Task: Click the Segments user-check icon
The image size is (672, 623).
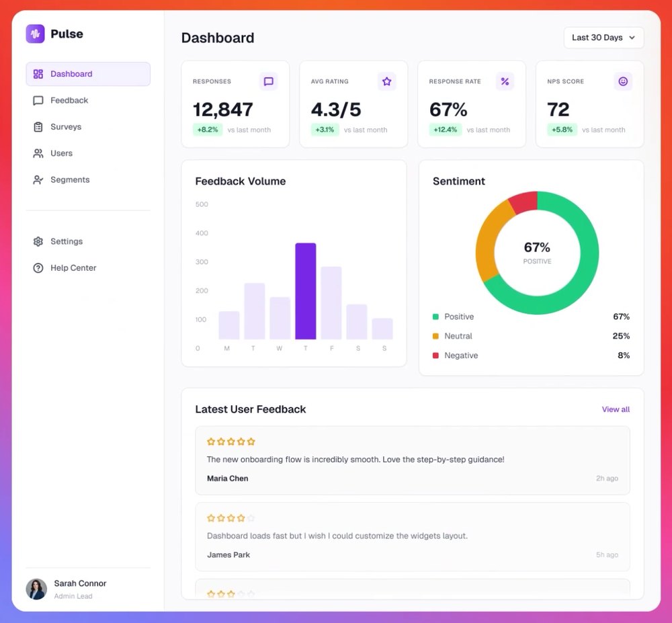Action: click(x=38, y=180)
